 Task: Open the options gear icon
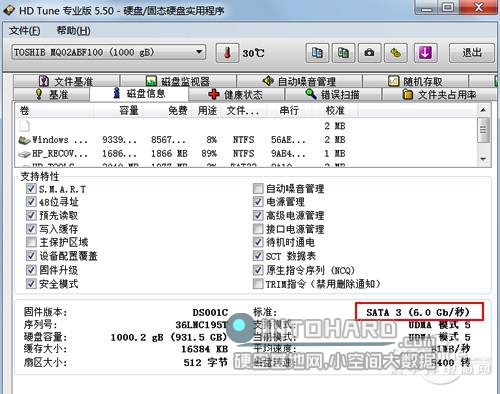click(x=396, y=53)
